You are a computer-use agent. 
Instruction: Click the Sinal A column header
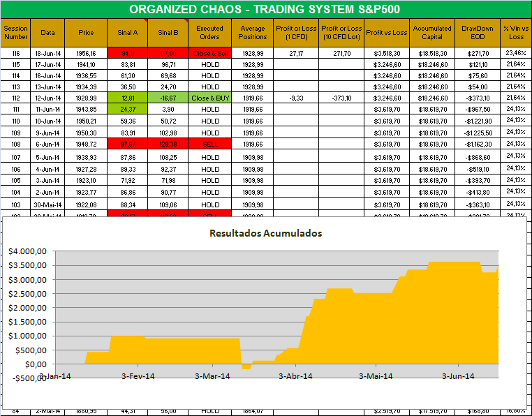pos(128,33)
